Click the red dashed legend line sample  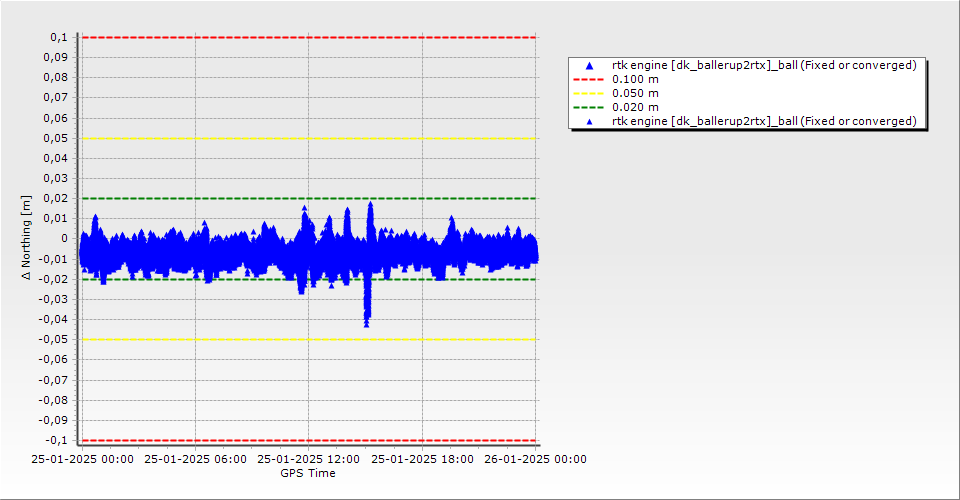tap(588, 80)
